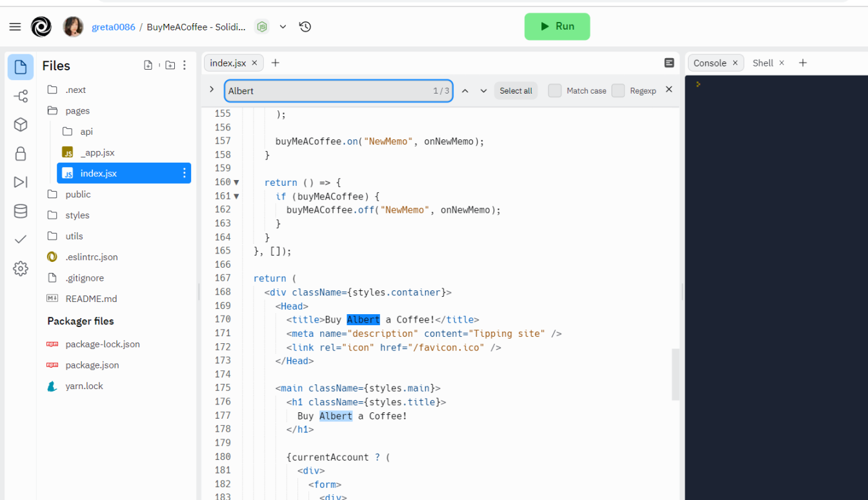Open the package.json file
This screenshot has width=868, height=500.
click(x=92, y=365)
